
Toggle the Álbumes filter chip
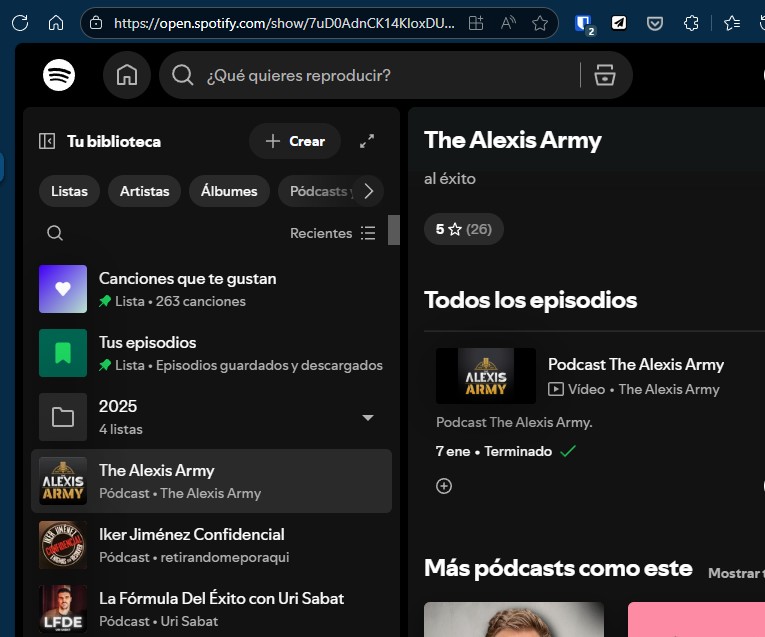229,191
